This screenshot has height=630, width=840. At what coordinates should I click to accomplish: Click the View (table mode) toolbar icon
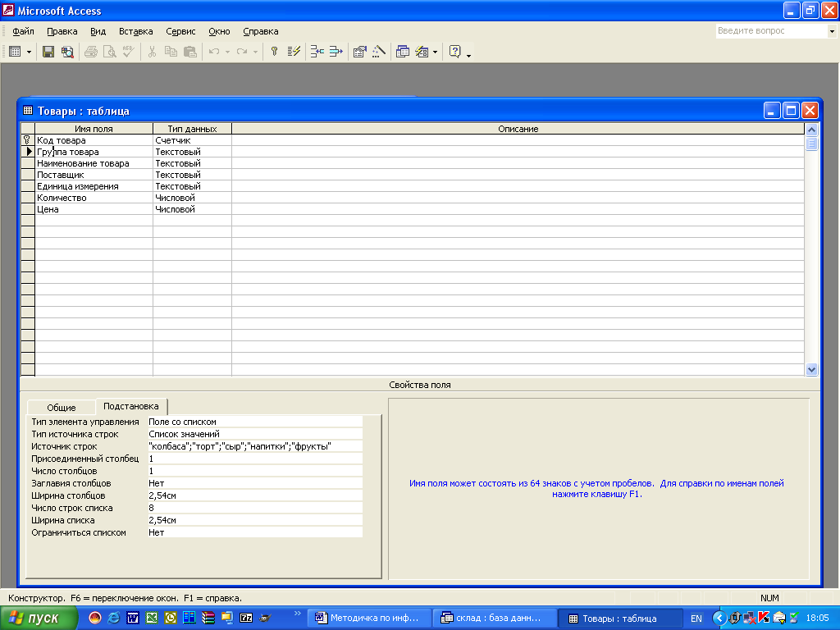[15, 52]
